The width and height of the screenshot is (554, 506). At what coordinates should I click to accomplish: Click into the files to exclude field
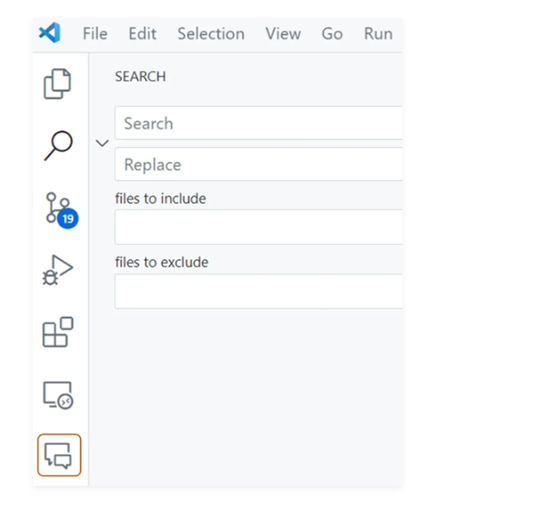[x=259, y=291]
